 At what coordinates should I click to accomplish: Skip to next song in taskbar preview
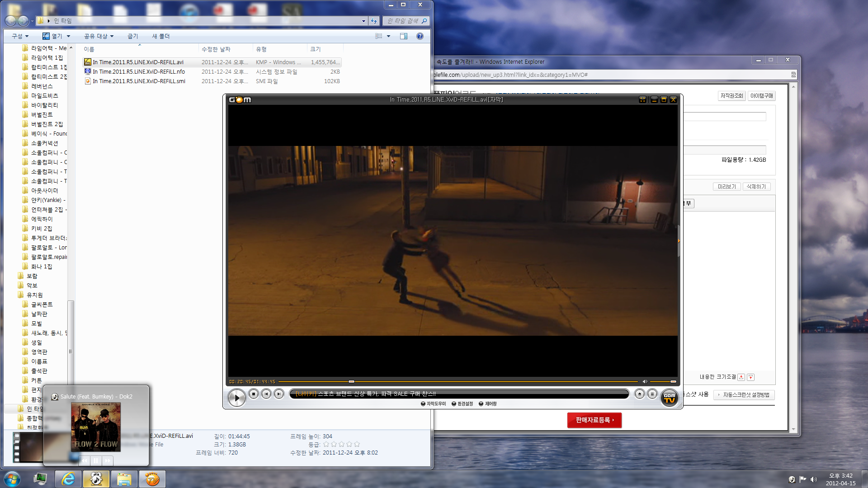click(108, 460)
